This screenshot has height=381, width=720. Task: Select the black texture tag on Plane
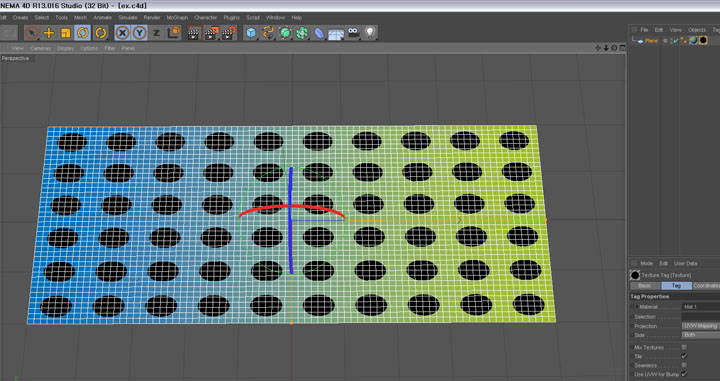pyautogui.click(x=703, y=40)
